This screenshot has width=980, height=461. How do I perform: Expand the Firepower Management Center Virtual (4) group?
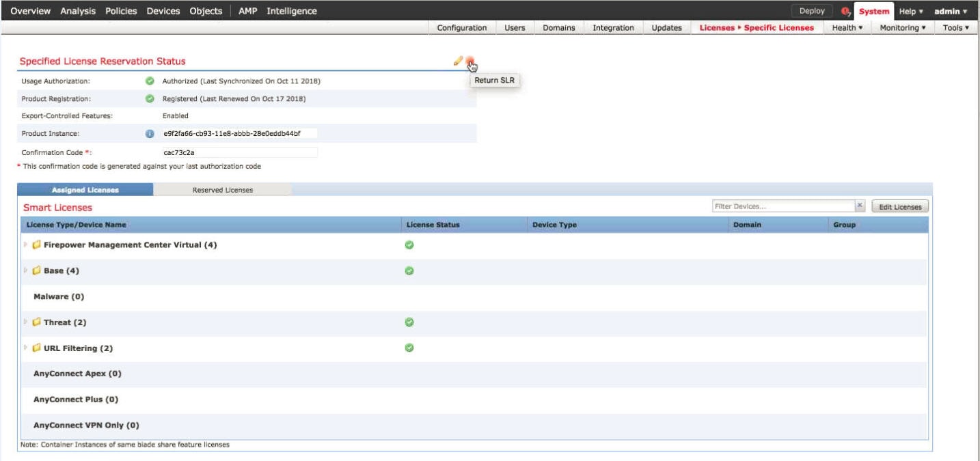click(27, 245)
